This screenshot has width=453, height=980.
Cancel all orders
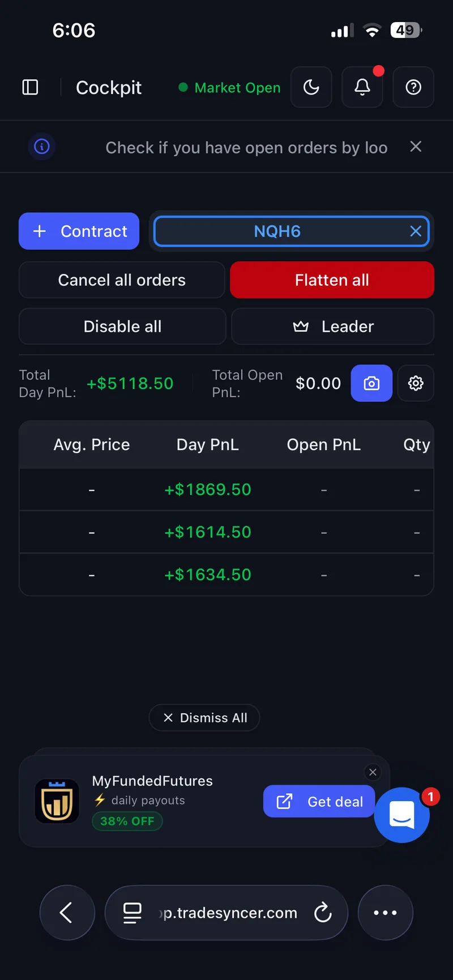pyautogui.click(x=122, y=280)
